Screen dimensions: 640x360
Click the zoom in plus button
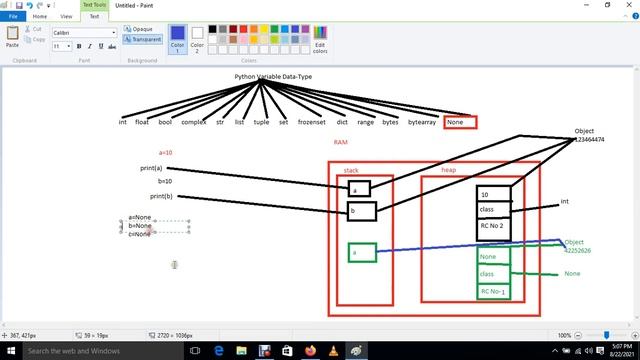[x=635, y=335]
